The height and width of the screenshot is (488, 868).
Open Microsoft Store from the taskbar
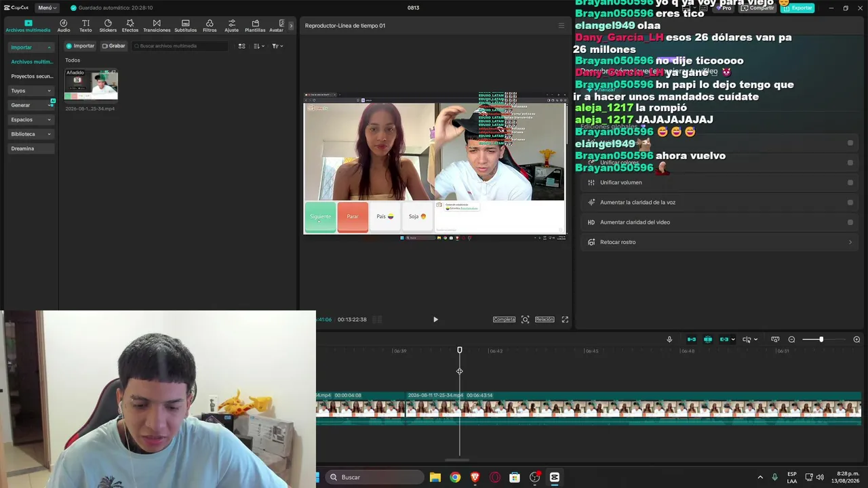(515, 477)
